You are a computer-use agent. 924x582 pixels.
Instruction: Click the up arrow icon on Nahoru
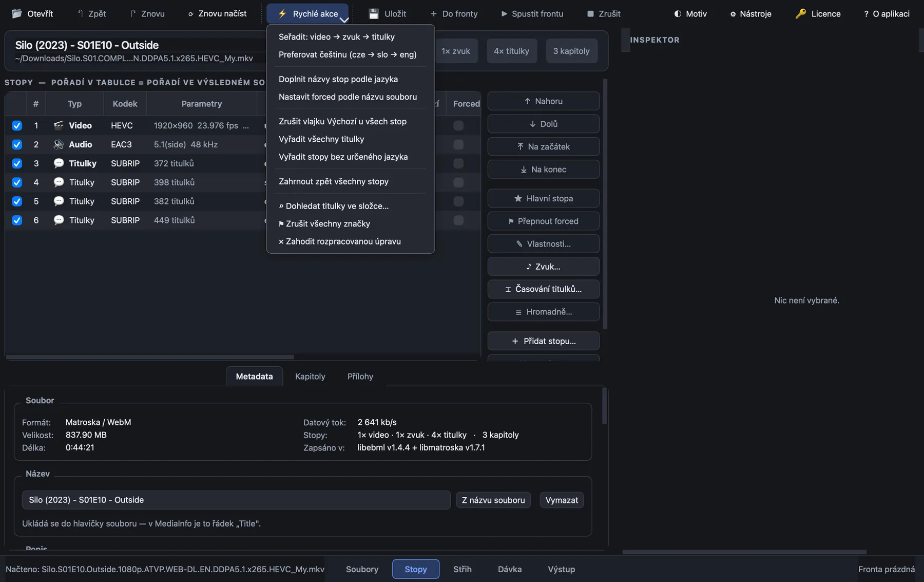coord(527,101)
